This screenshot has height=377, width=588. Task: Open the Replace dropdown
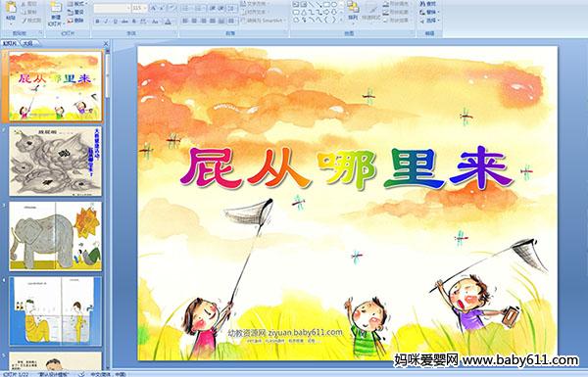[x=430, y=12]
